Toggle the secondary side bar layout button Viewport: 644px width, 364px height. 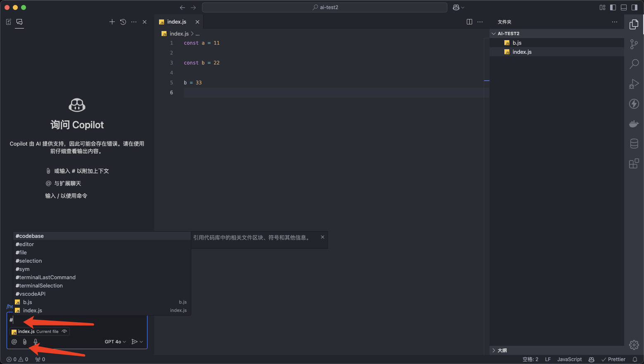pyautogui.click(x=634, y=7)
